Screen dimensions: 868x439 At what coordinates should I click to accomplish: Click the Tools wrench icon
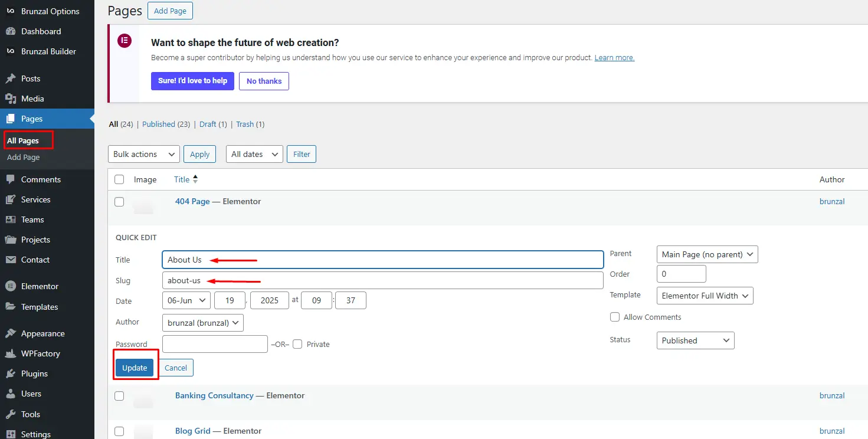click(x=10, y=414)
